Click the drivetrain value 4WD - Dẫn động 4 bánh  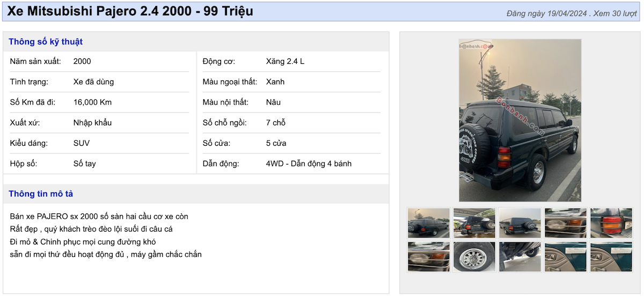[309, 164]
